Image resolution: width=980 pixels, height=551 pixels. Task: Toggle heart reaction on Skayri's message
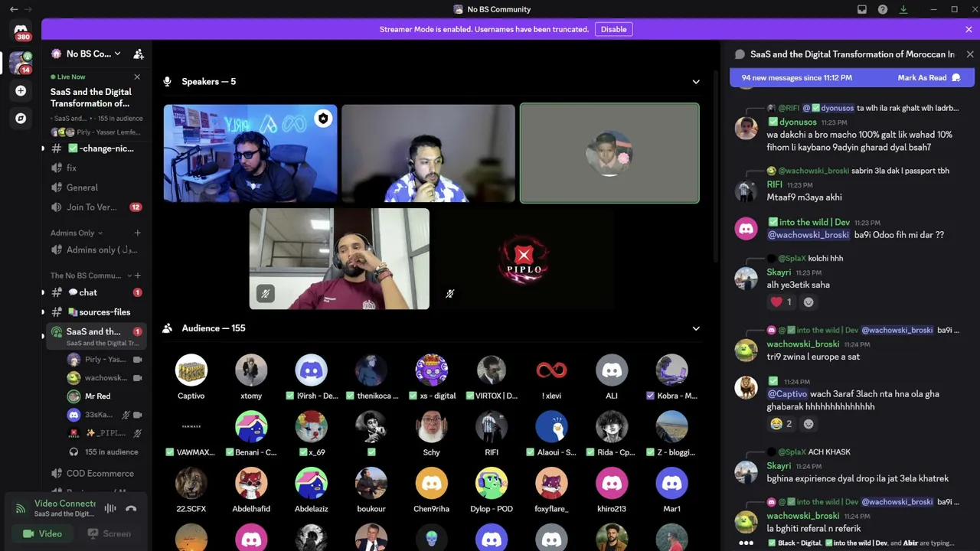(782, 302)
